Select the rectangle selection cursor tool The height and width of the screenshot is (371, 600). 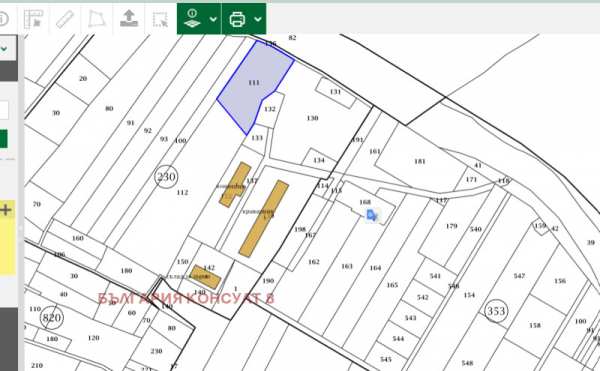coord(160,20)
